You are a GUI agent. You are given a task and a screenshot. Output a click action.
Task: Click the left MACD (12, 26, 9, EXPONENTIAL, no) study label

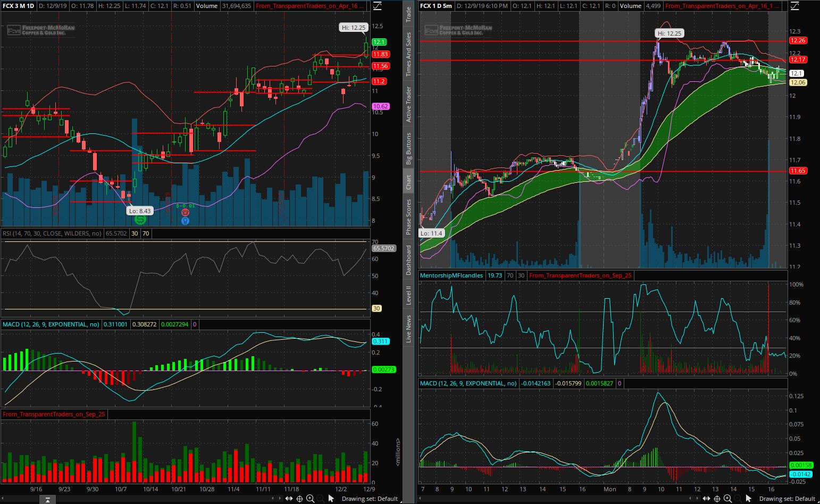pos(51,324)
